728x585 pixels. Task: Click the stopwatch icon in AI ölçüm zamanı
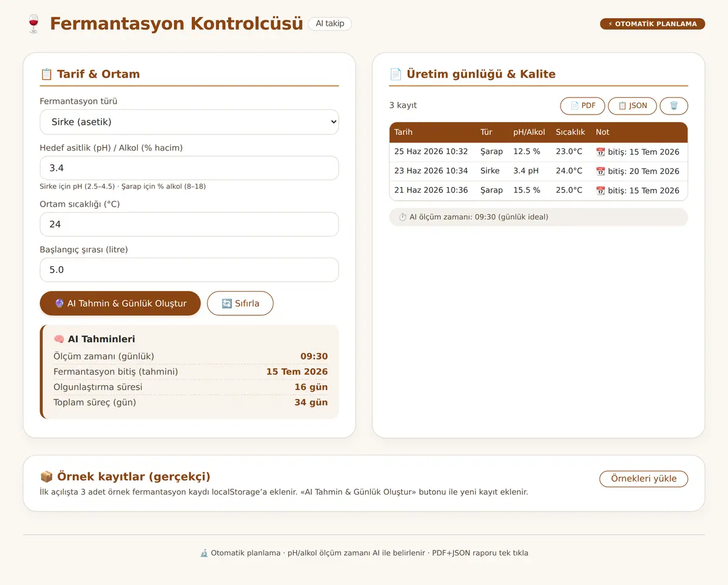402,216
